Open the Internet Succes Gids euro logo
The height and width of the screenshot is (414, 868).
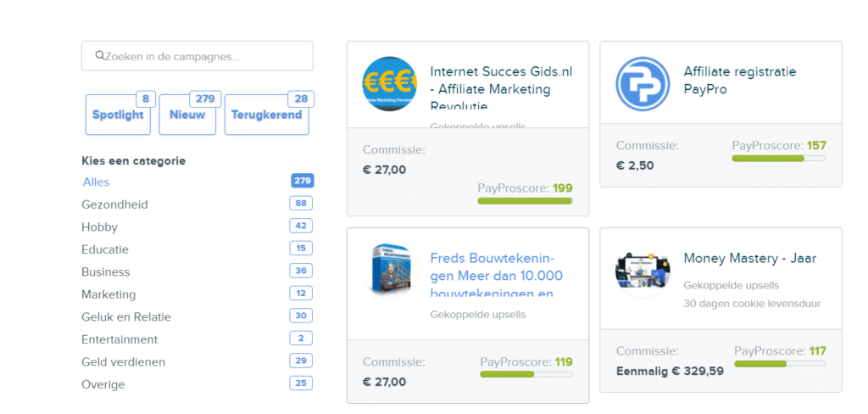click(390, 83)
